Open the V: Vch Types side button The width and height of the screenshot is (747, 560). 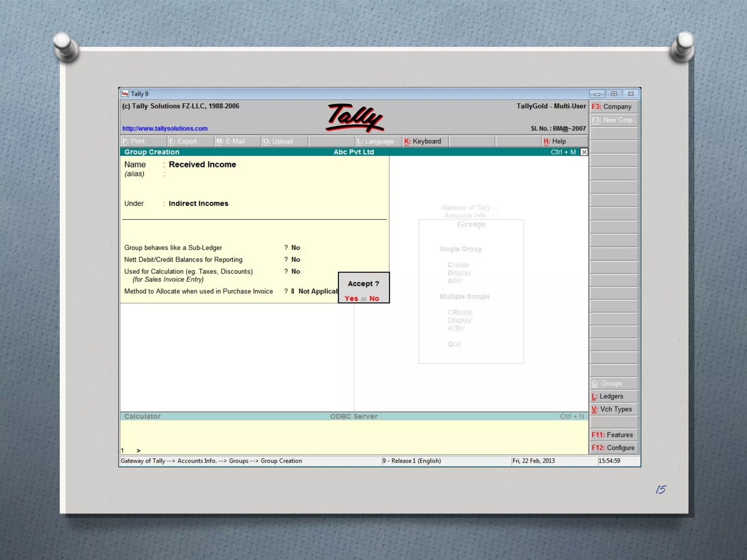[x=614, y=409]
